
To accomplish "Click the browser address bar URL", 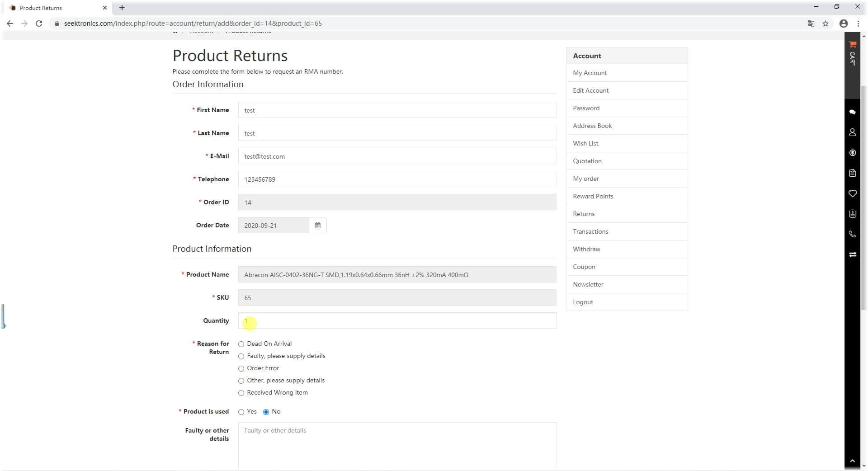I will click(193, 24).
